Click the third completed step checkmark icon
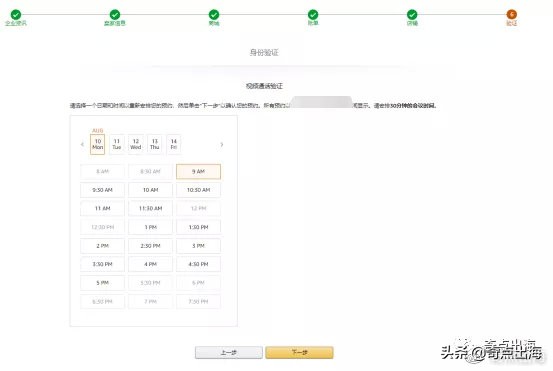This screenshot has height=371, width=553. pos(214,14)
